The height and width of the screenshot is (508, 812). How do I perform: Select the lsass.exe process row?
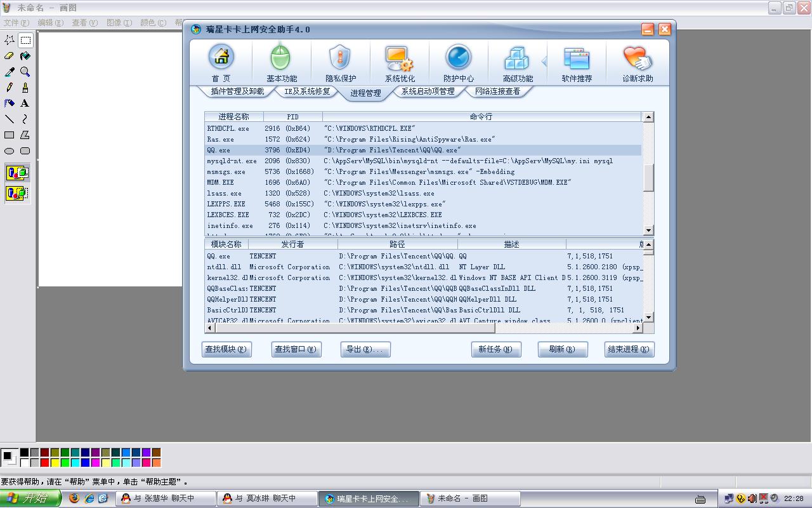click(x=422, y=194)
